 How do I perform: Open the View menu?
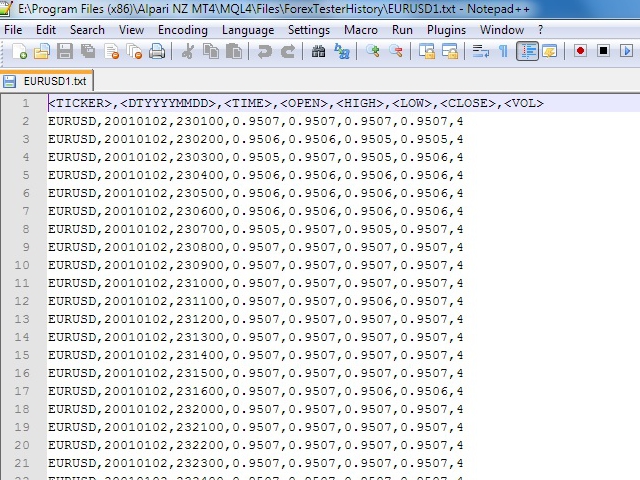131,30
